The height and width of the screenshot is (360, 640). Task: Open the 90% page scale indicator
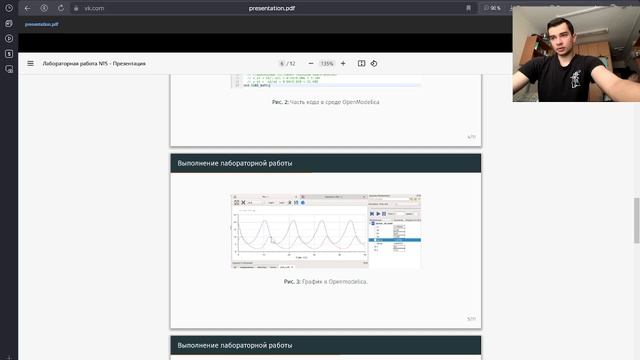click(492, 8)
